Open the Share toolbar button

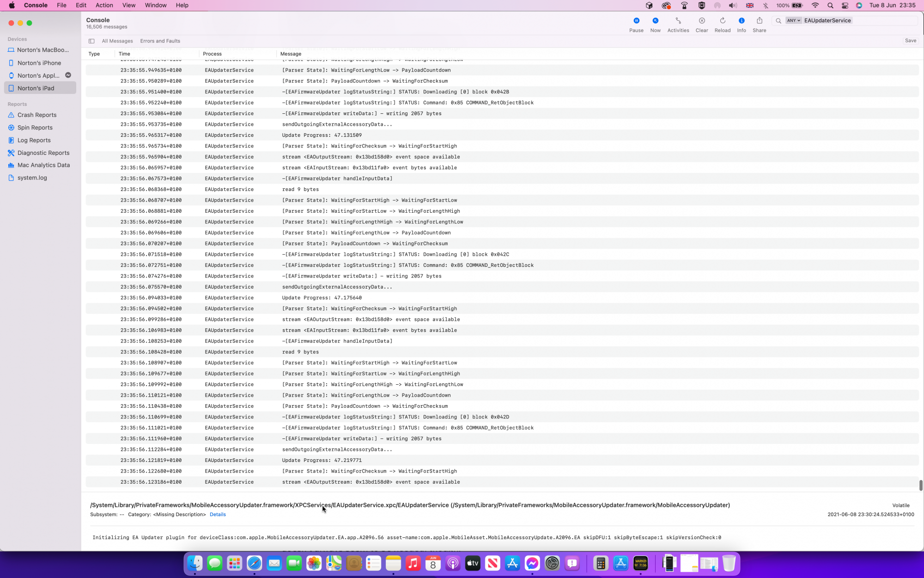click(x=759, y=21)
